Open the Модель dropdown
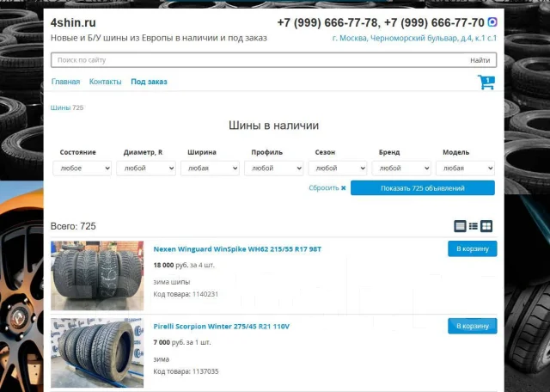The width and height of the screenshot is (550, 392). point(465,168)
